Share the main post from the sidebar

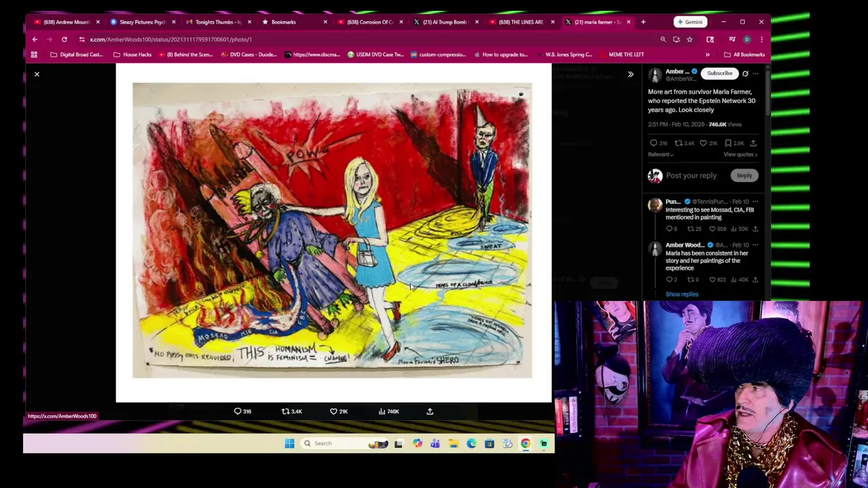753,143
